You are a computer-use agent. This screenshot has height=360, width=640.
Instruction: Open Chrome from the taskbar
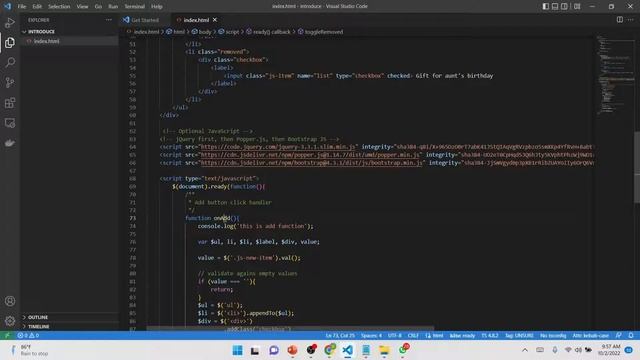329,350
